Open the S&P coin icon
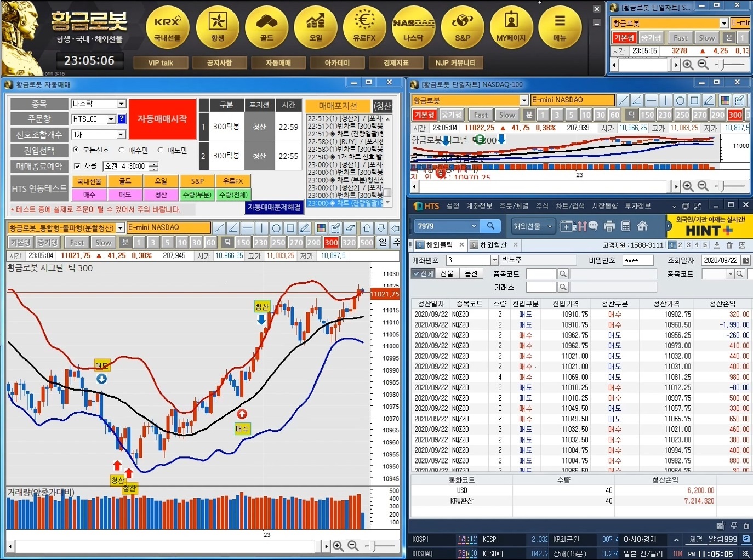The height and width of the screenshot is (560, 753). [x=463, y=27]
